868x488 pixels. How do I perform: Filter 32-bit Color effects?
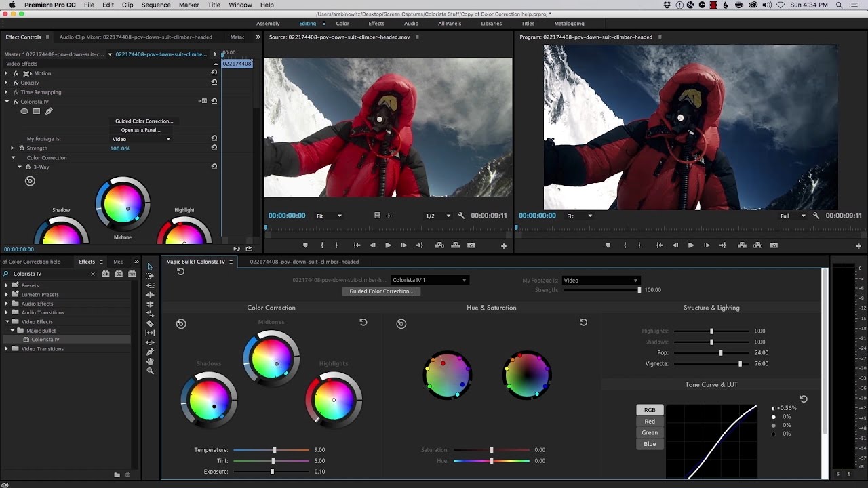tap(119, 274)
